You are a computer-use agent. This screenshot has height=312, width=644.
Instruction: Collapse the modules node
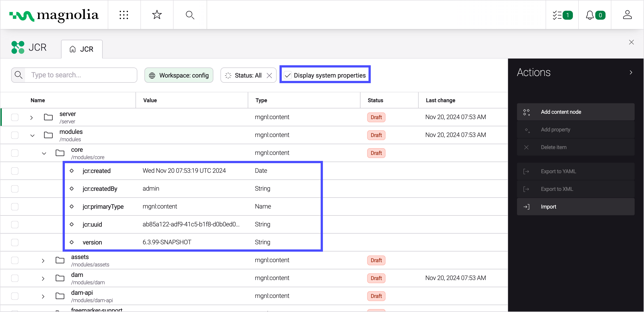32,135
